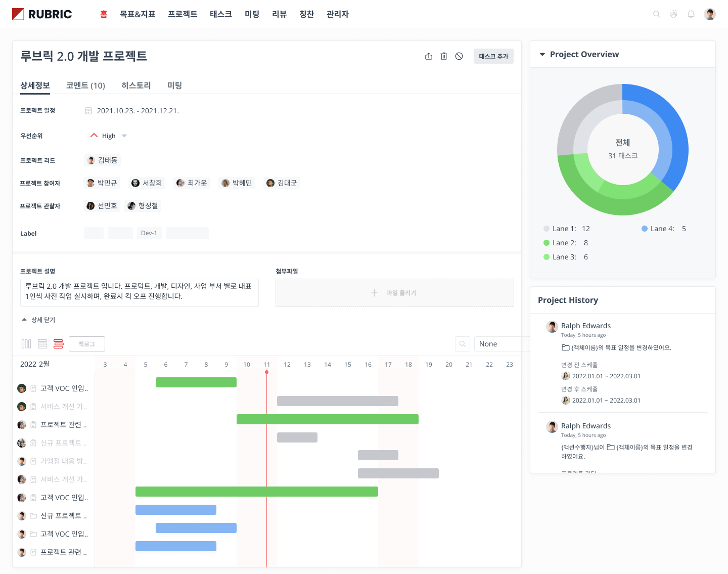Click the clapping hands praise icon

pos(673,14)
